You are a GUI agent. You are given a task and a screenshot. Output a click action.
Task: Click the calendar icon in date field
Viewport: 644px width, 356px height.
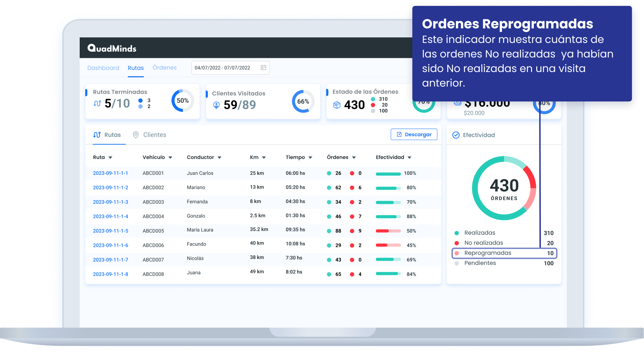pyautogui.click(x=263, y=68)
